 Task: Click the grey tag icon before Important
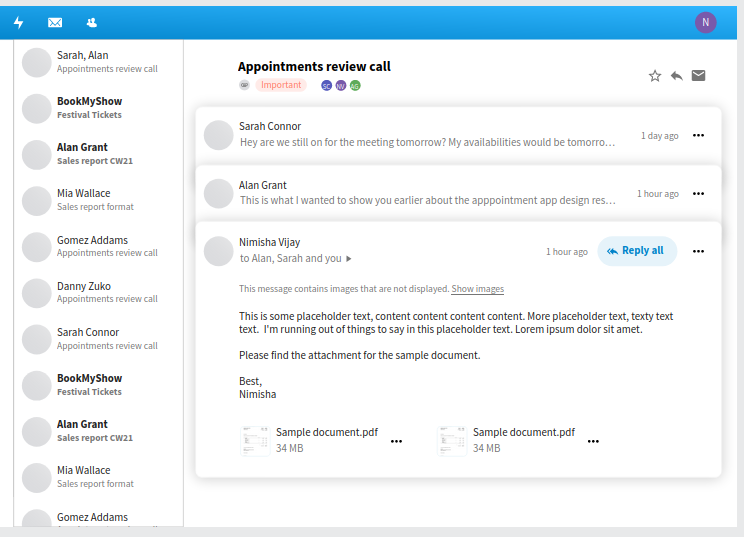click(x=244, y=85)
